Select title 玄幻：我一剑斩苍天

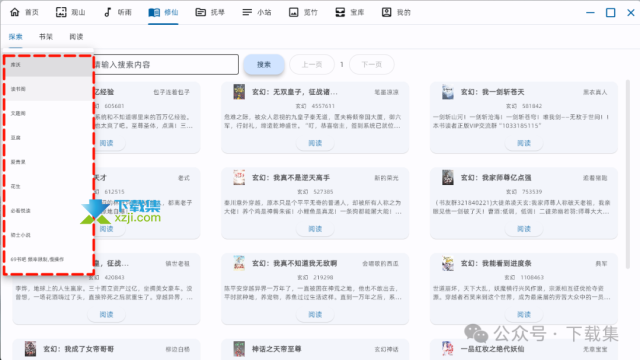(493, 92)
